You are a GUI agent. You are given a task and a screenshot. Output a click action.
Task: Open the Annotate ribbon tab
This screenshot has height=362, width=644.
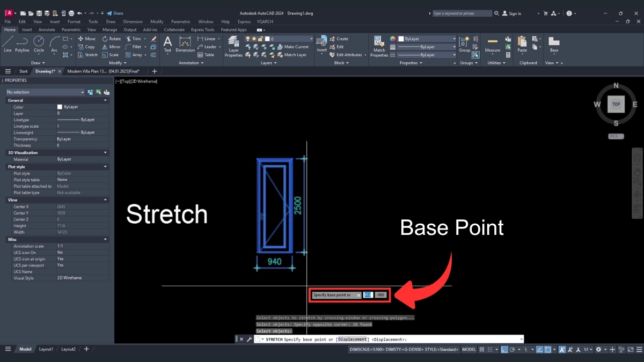[47, 29]
